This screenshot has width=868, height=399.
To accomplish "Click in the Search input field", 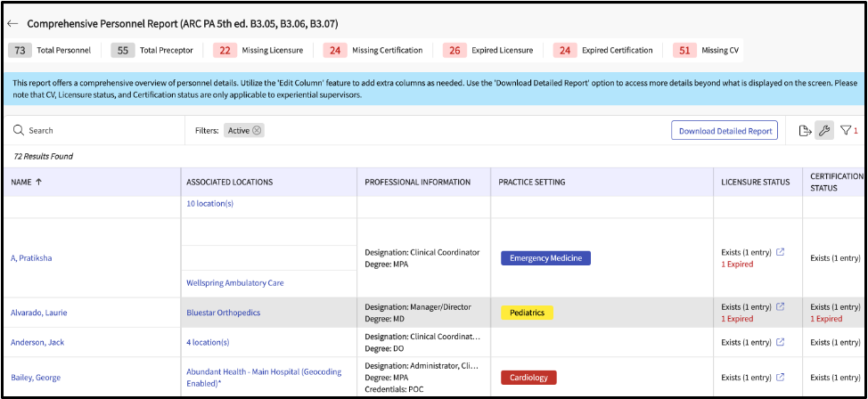I will (98, 131).
